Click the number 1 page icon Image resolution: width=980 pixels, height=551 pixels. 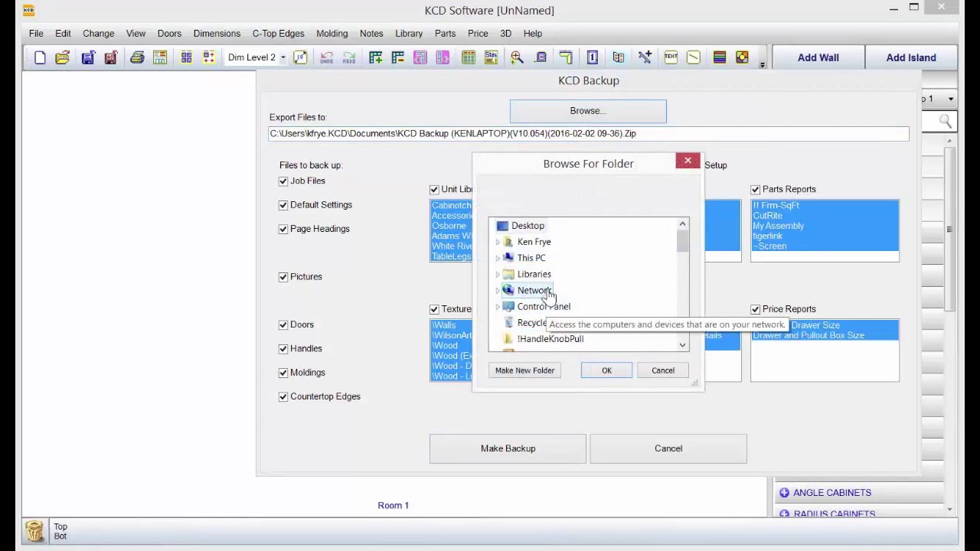[592, 57]
